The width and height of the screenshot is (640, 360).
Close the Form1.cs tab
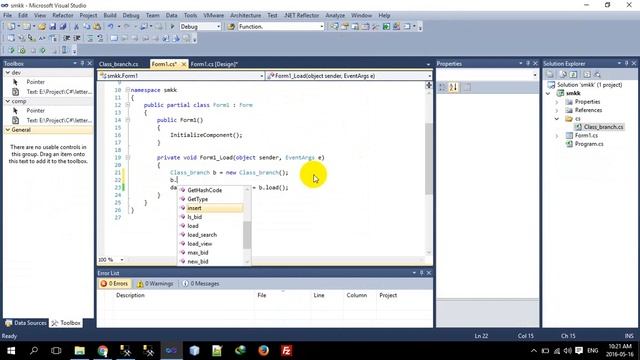click(184, 64)
